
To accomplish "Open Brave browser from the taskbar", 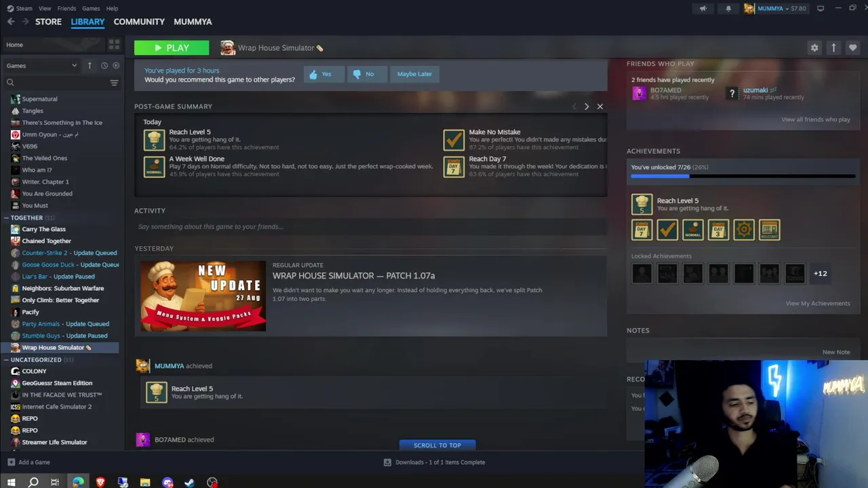I will point(100,483).
